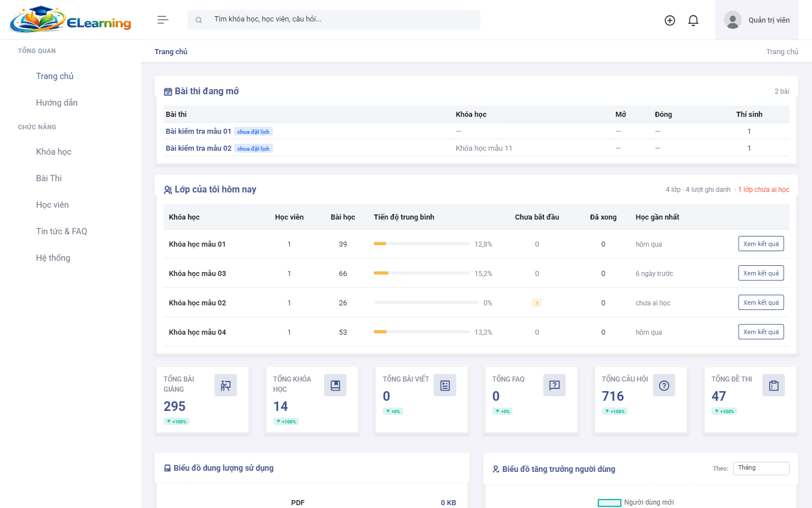Click the Tổng câu hỏi question icon
Screen dimensions: 812x508
click(x=664, y=386)
